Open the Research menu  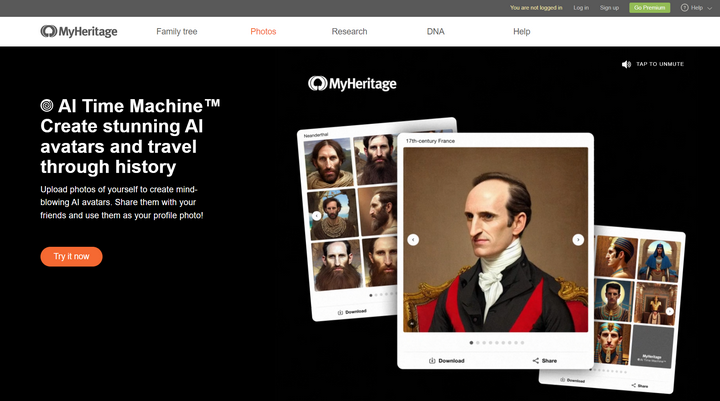pos(349,31)
